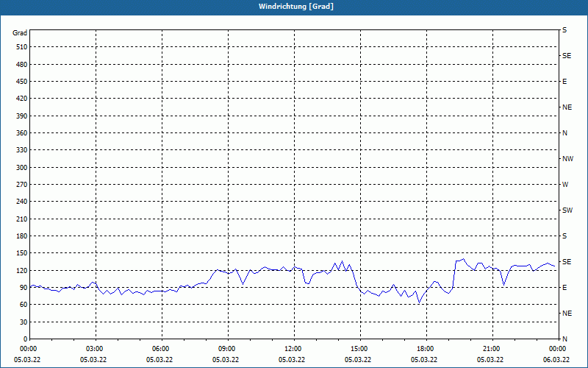
Task: Pick the y-axis tick label "210"
Action: [x=22, y=219]
